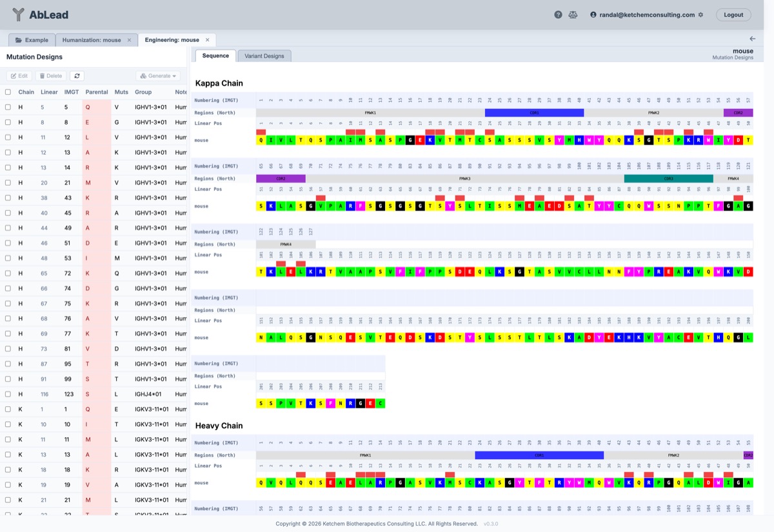Open the Example folder tab
The image size is (774, 532).
[x=32, y=40]
